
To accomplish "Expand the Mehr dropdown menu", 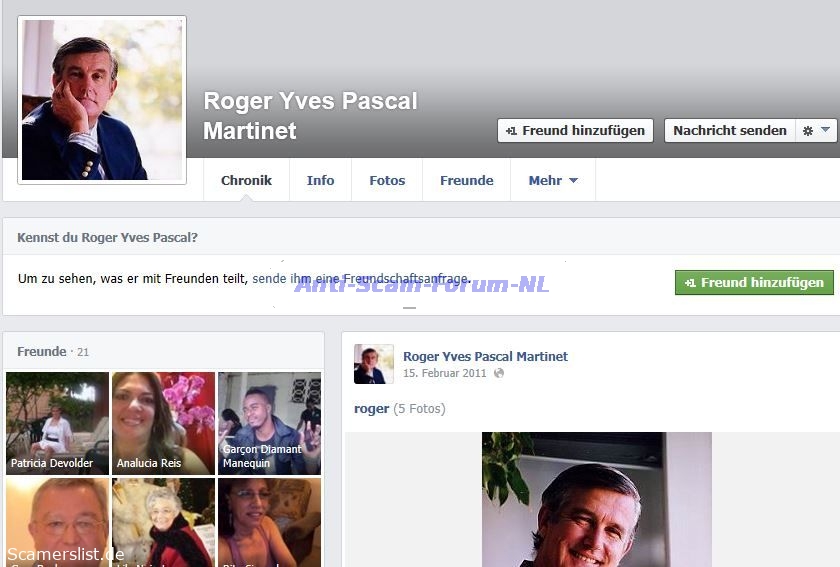I will (552, 180).
